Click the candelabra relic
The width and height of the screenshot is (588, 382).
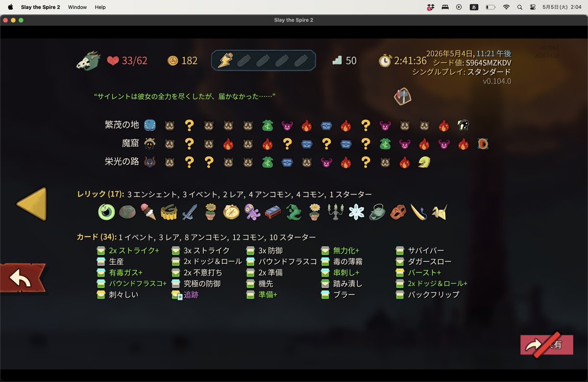pos(336,212)
